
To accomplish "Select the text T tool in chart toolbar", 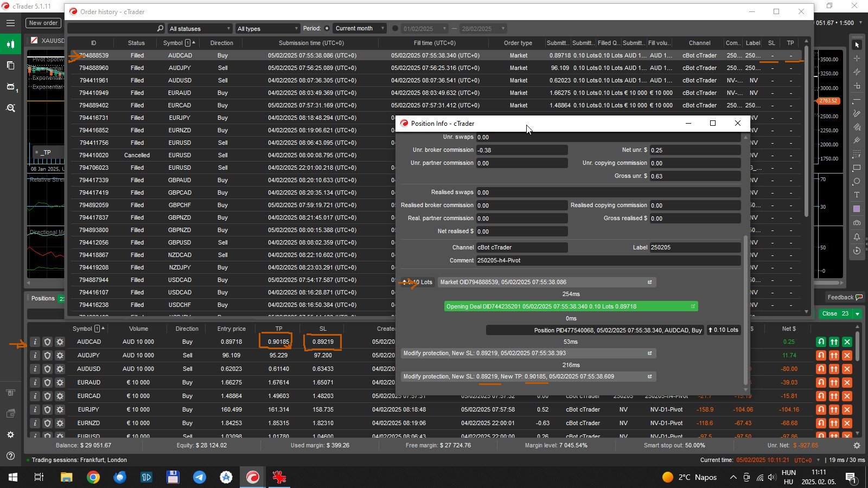I will pyautogui.click(x=857, y=195).
